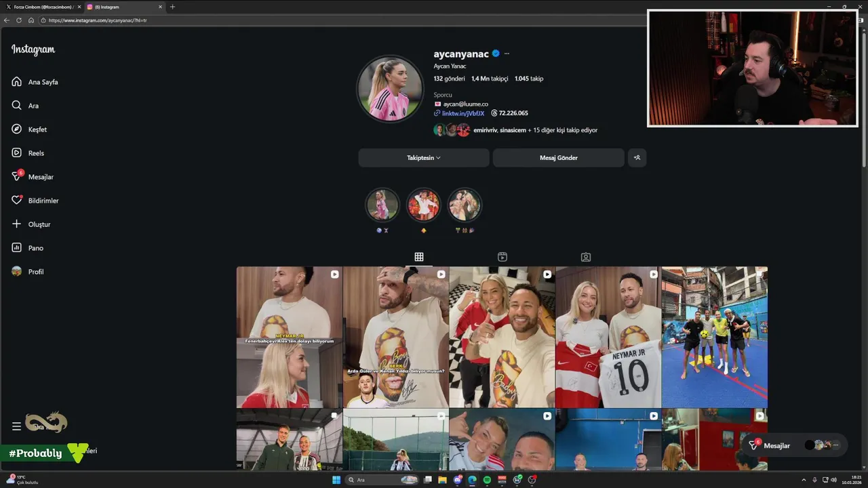
Task: Open the third story highlight circle
Action: click(x=465, y=205)
